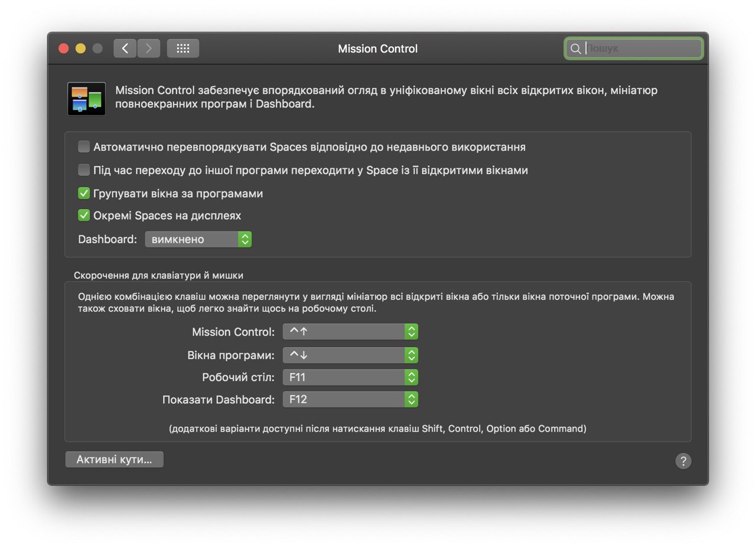Click the Робочий стіл: label

coord(239,377)
